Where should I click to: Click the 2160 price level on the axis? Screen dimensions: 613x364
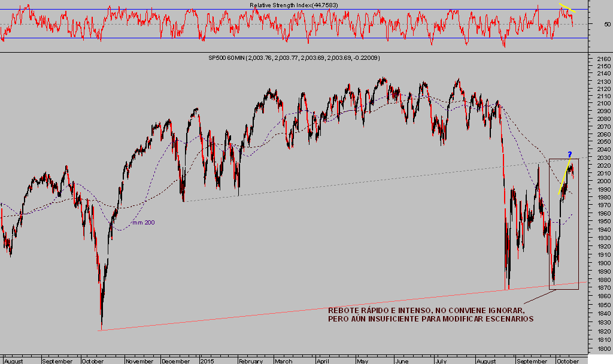(x=603, y=59)
